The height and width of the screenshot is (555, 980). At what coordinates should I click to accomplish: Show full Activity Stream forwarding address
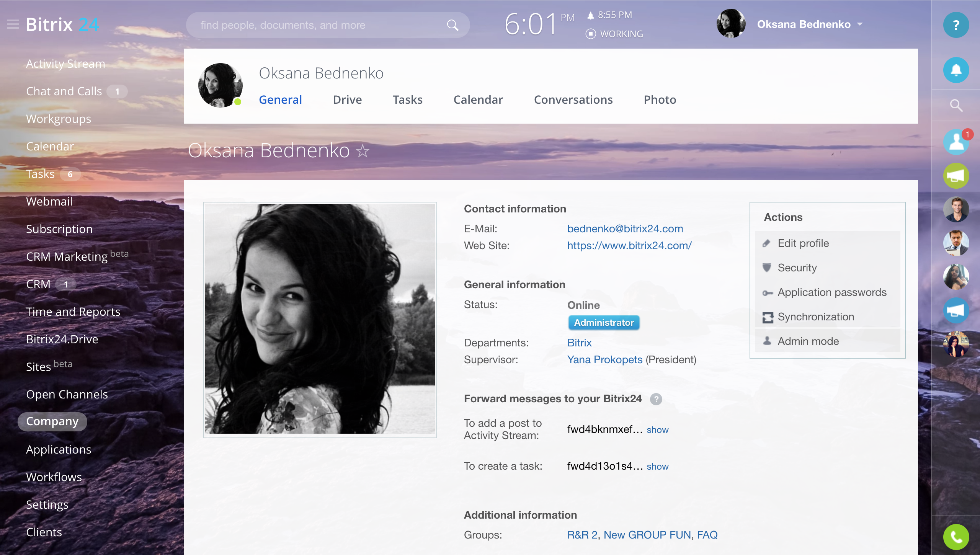[657, 430]
